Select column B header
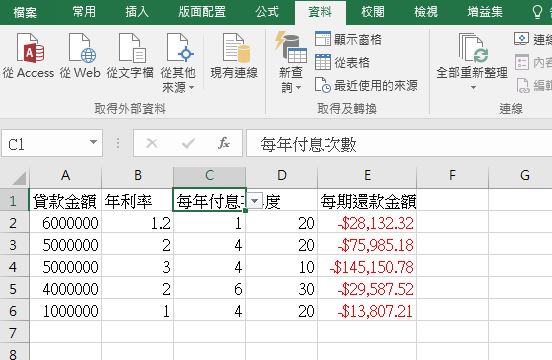 pos(138,175)
